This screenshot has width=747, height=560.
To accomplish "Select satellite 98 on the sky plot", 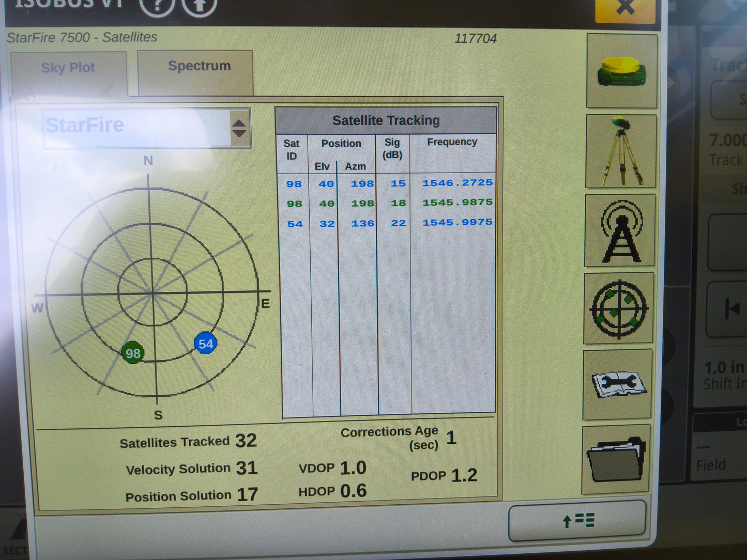I will pos(133,353).
